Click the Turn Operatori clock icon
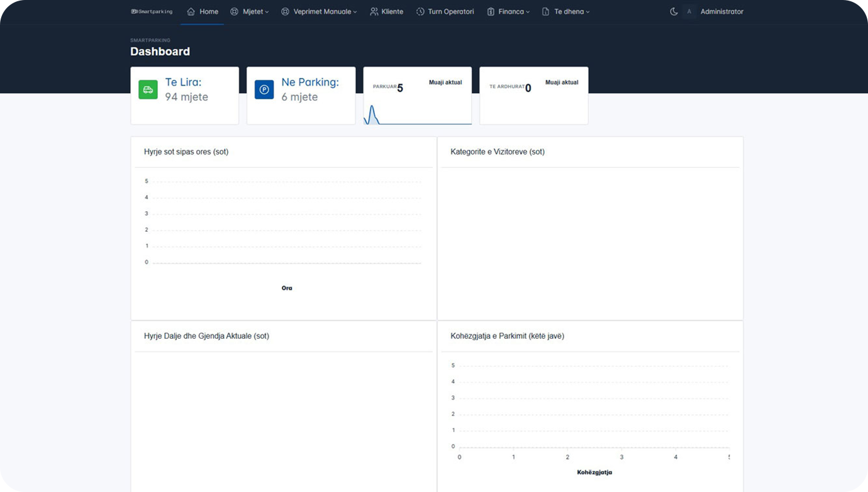This screenshot has height=492, width=868. 420,11
